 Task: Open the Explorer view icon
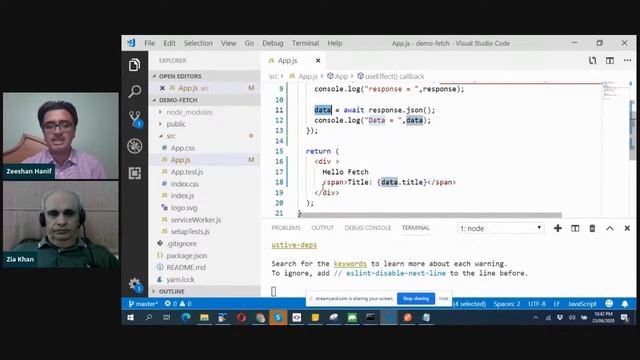click(x=135, y=65)
